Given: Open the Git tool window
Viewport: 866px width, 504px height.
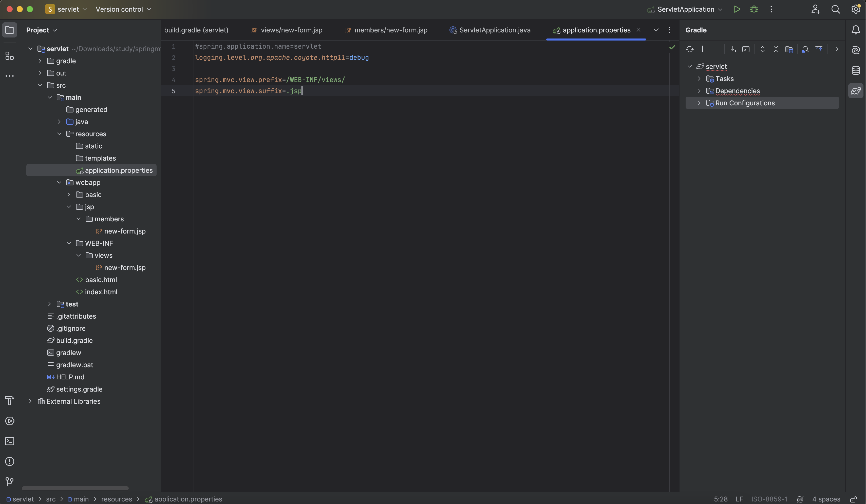Looking at the screenshot, I should 10,482.
